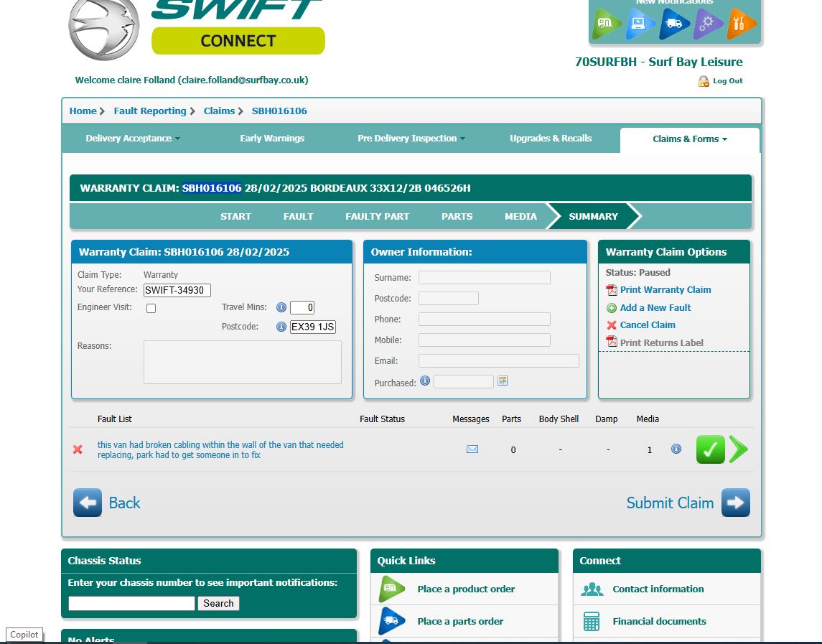The height and width of the screenshot is (644, 822).
Task: Click the Print Warranty Claim PDF icon
Action: [611, 290]
